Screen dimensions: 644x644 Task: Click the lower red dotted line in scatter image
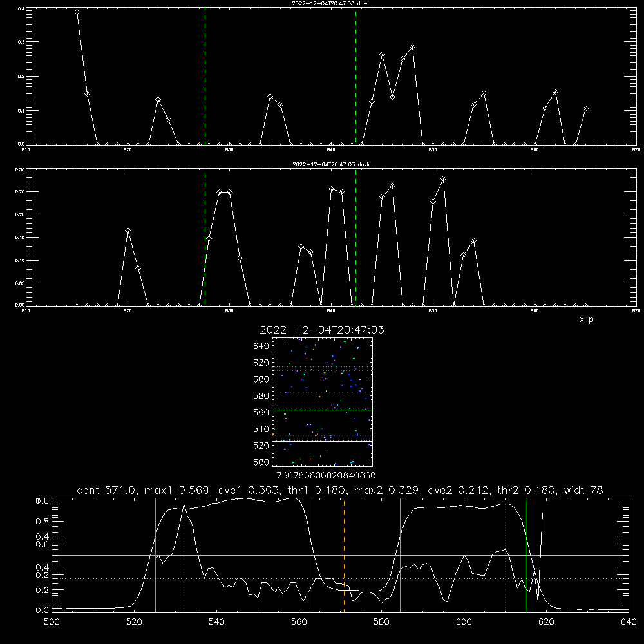point(322,435)
